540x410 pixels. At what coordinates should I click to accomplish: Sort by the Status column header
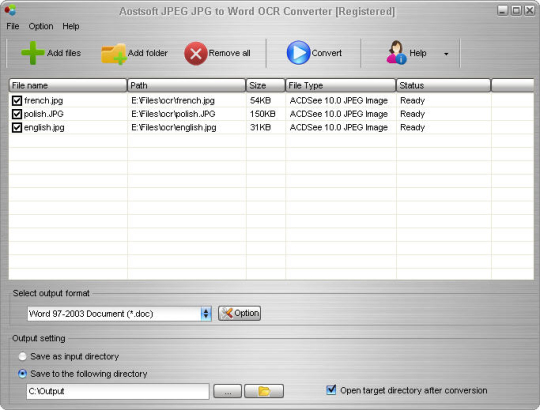(444, 85)
